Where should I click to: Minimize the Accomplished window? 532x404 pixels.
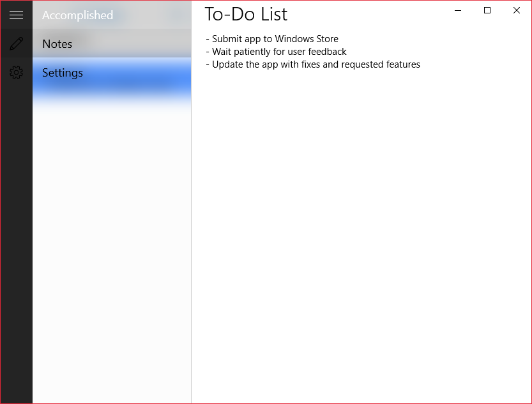point(458,10)
